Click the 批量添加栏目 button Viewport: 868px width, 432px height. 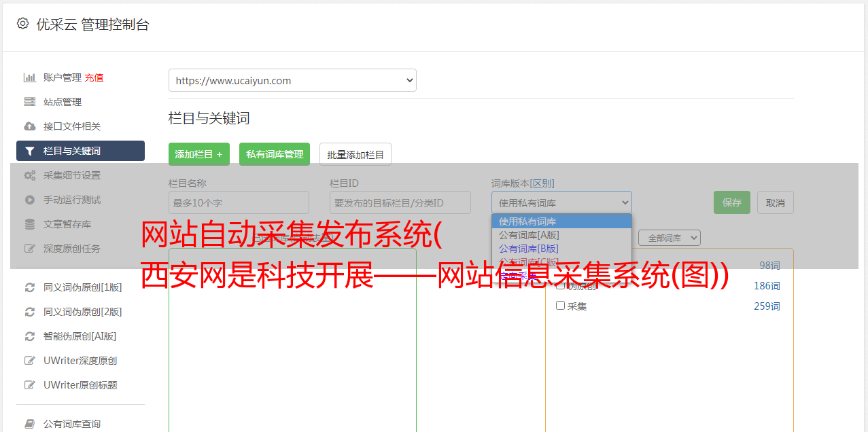[355, 154]
